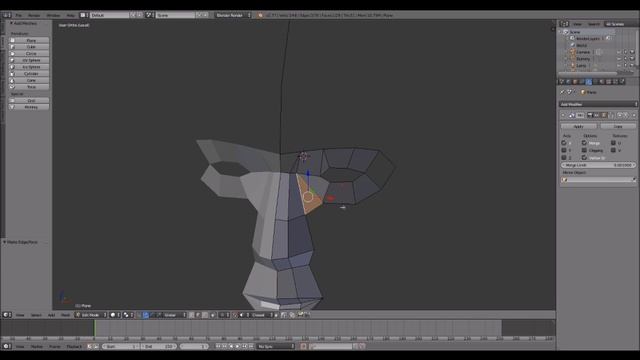Open the timeline Frame menu
Image resolution: width=640 pixels, height=360 pixels.
tap(54, 346)
